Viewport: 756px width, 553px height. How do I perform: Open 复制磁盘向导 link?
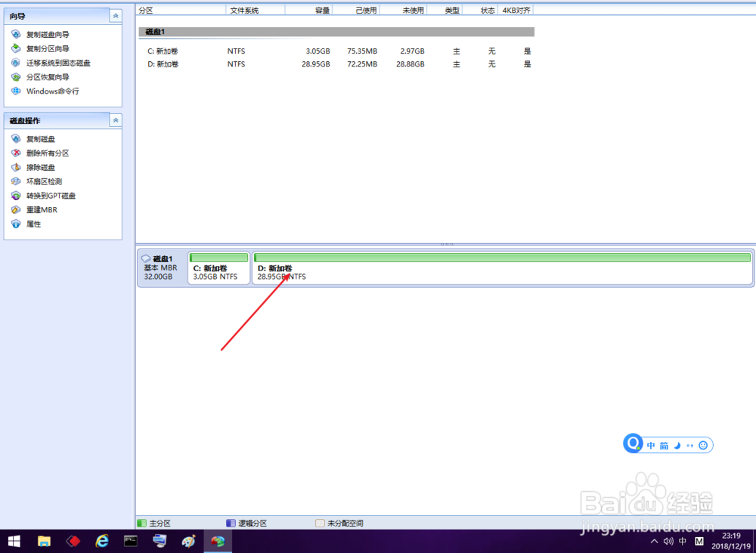(x=48, y=34)
